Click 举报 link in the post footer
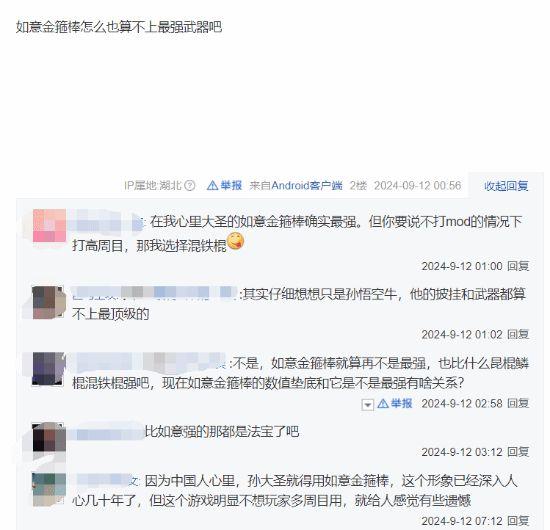Viewport: 550px width, 530px height. click(231, 185)
